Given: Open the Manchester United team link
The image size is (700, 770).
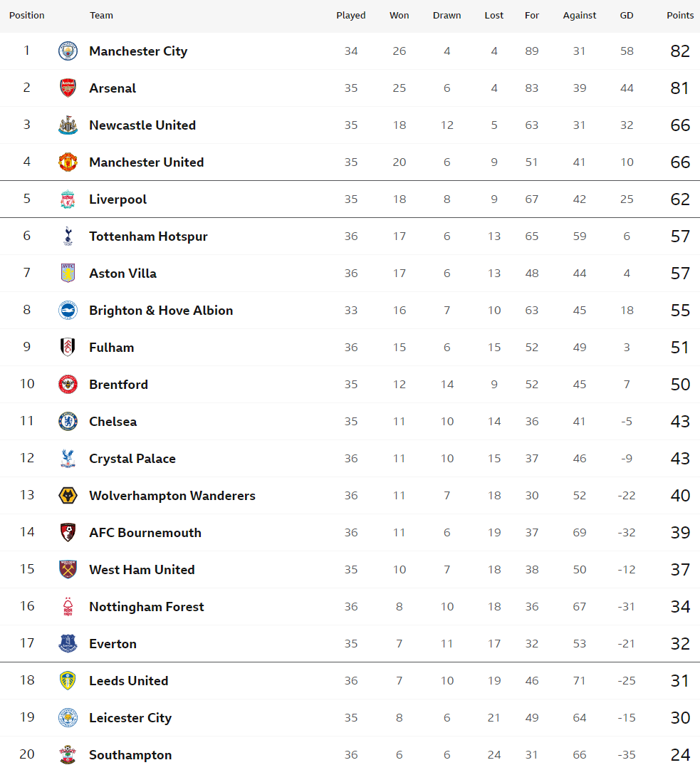Looking at the screenshot, I should (x=146, y=162).
